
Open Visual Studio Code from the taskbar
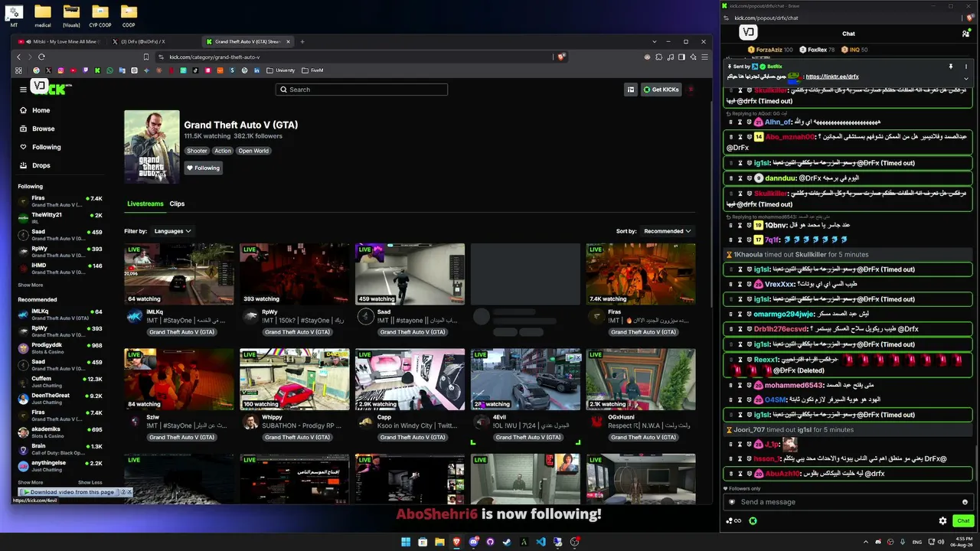click(541, 542)
